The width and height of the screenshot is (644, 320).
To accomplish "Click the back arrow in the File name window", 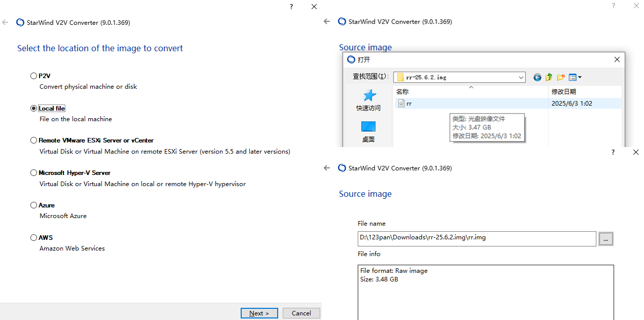I will tap(327, 168).
